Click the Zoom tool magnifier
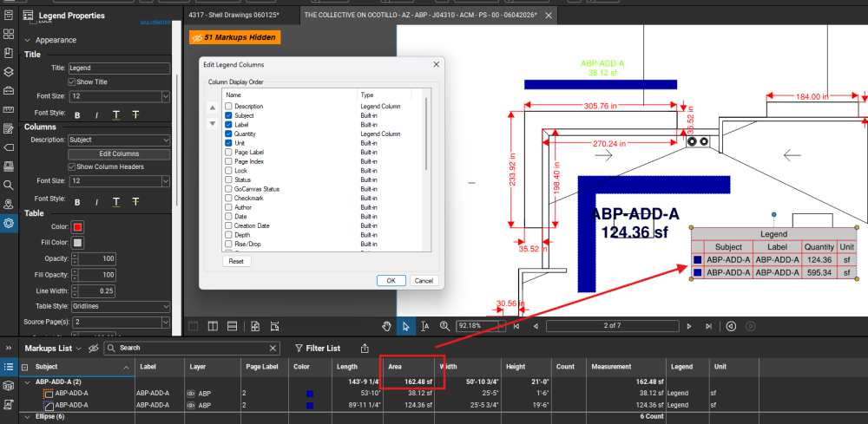Screen dimensions: 868x424 [x=444, y=326]
